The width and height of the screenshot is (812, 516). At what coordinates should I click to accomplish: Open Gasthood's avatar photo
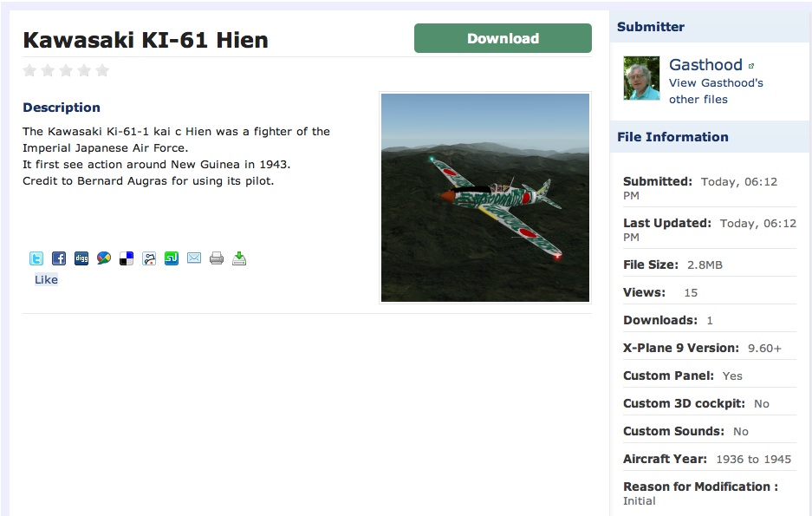pos(641,78)
